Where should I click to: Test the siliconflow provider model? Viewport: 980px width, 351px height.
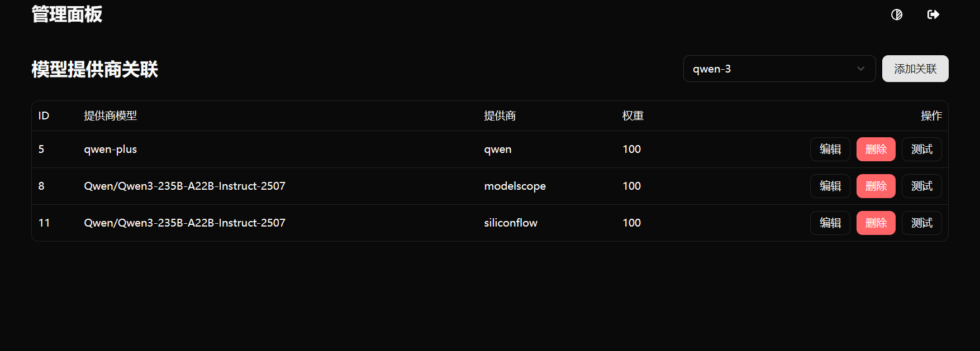pyautogui.click(x=921, y=223)
